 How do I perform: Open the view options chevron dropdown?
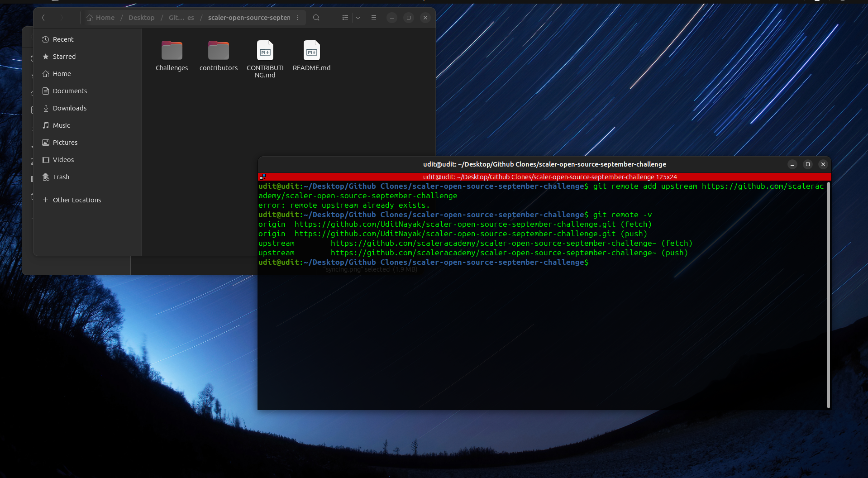(x=358, y=18)
